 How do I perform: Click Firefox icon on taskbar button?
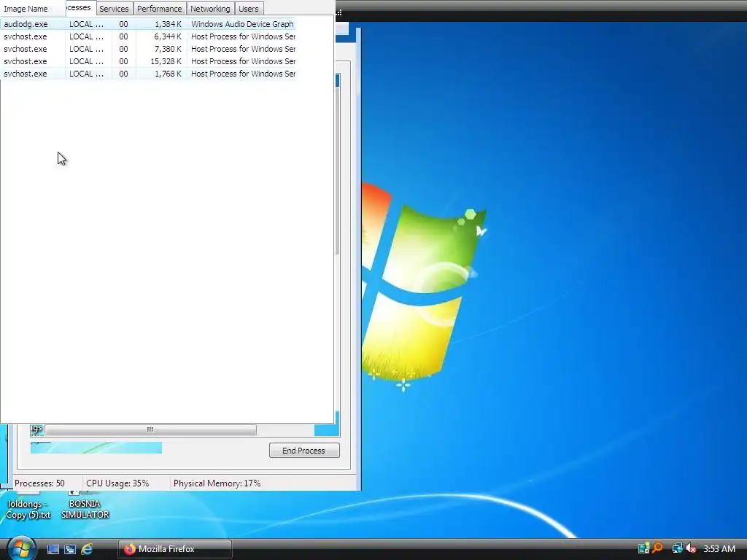[x=130, y=549]
